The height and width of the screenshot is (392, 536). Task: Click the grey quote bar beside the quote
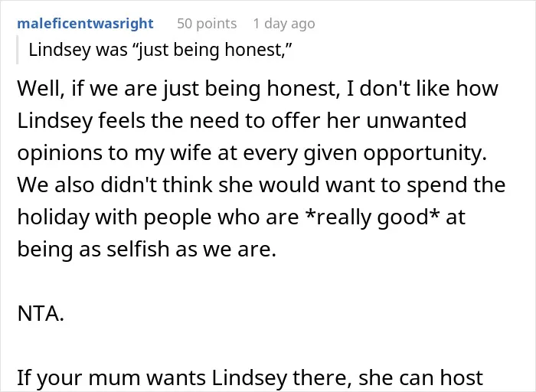click(17, 50)
